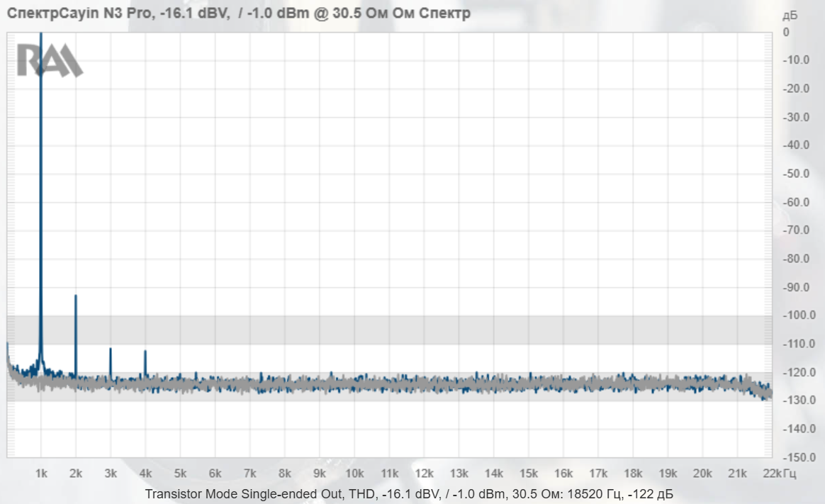825x504 pixels.
Task: Click the '-20.0' dB axis label
Action: coord(796,89)
